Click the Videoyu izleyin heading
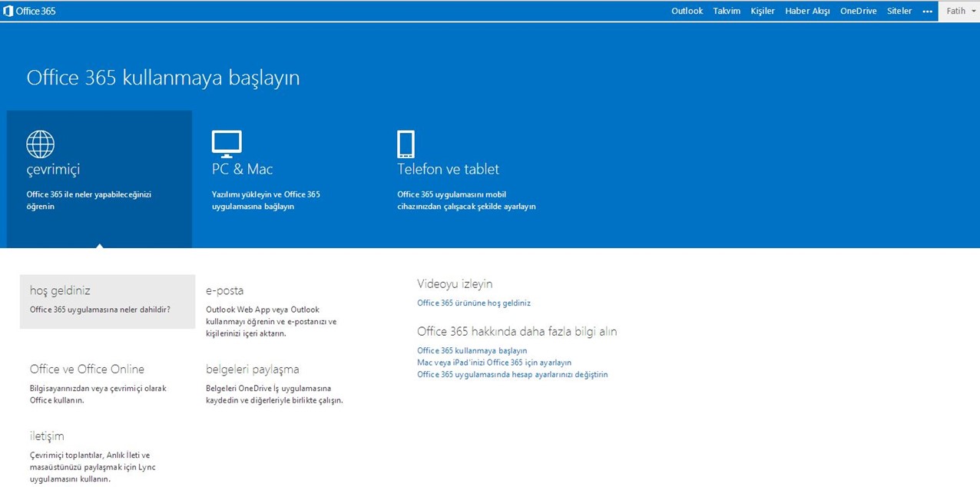The image size is (980, 487). pos(455,284)
